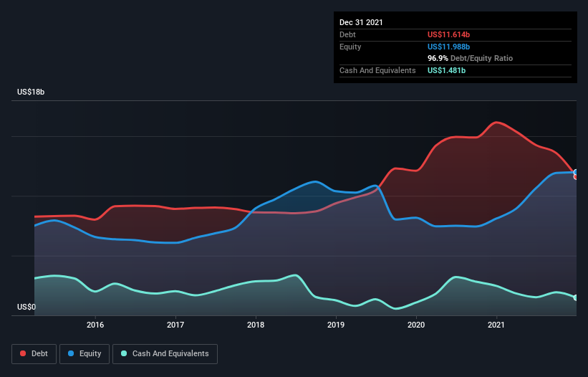The width and height of the screenshot is (588, 377).
Task: Click the tooltip Debt label
Action: [347, 34]
